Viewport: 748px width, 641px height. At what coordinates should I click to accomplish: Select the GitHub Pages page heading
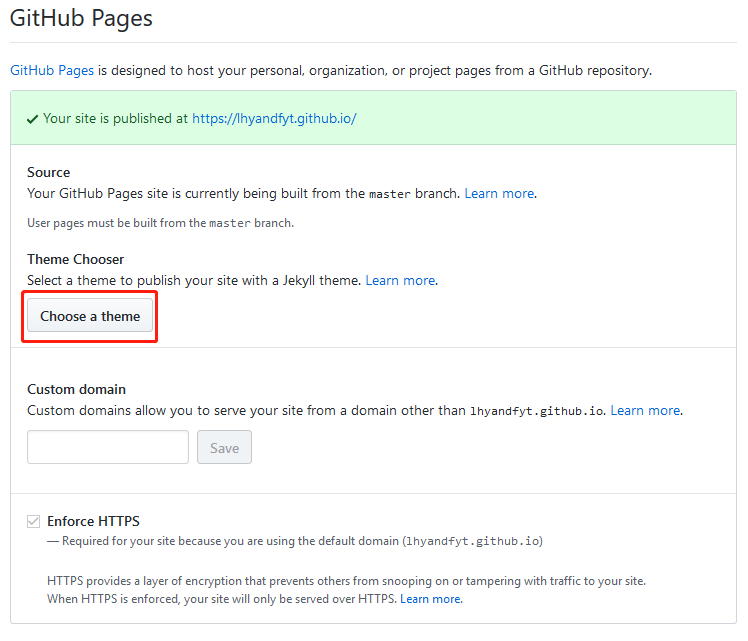point(81,19)
